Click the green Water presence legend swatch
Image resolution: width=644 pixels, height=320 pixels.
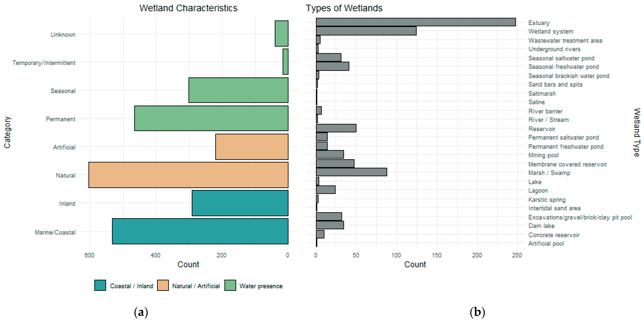[x=230, y=285]
